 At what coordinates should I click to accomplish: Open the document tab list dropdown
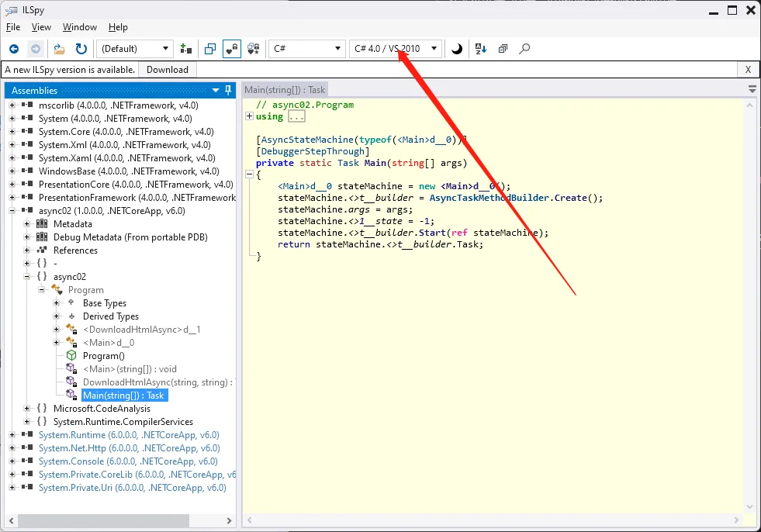tap(752, 89)
